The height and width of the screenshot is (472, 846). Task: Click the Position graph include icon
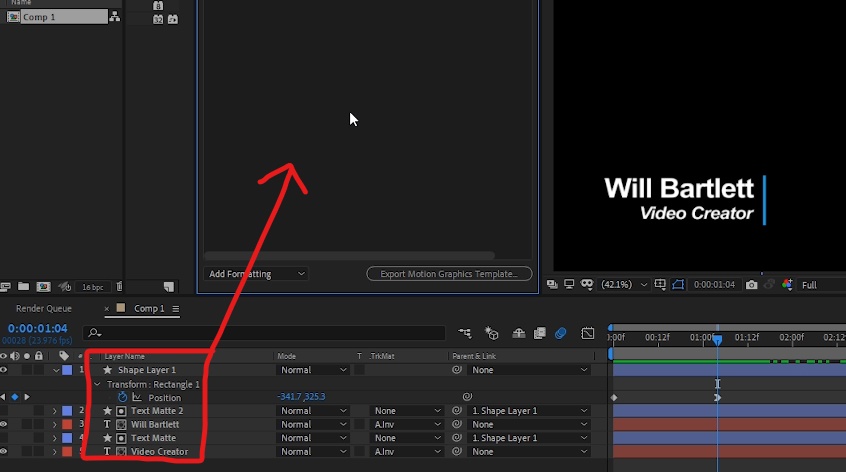click(137, 397)
